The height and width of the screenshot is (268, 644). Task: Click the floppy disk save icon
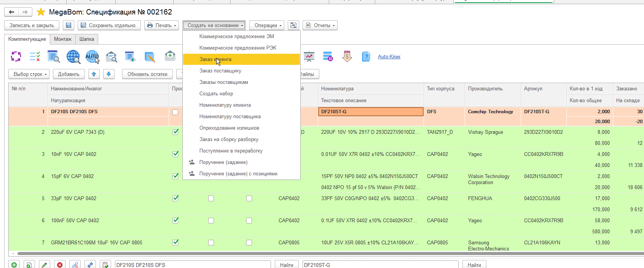coord(69,26)
